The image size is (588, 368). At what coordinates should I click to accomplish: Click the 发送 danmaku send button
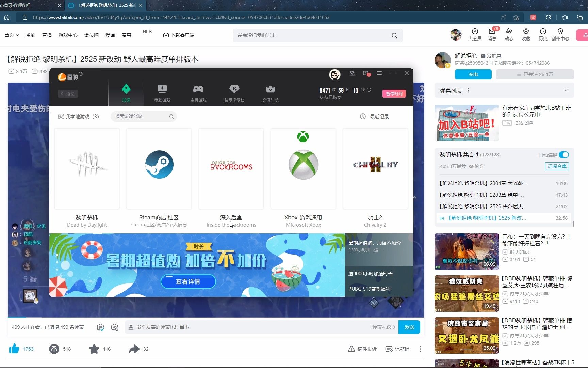409,327
